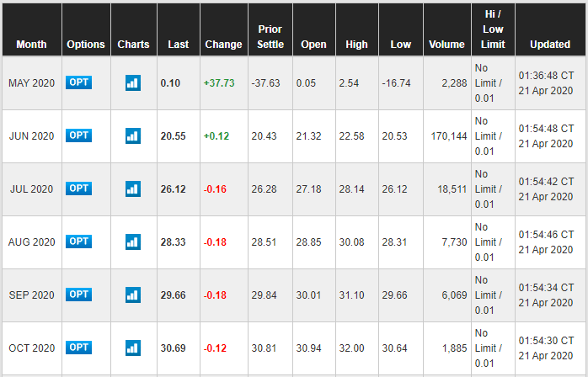Select the MAY 2020 month cell

(x=31, y=82)
